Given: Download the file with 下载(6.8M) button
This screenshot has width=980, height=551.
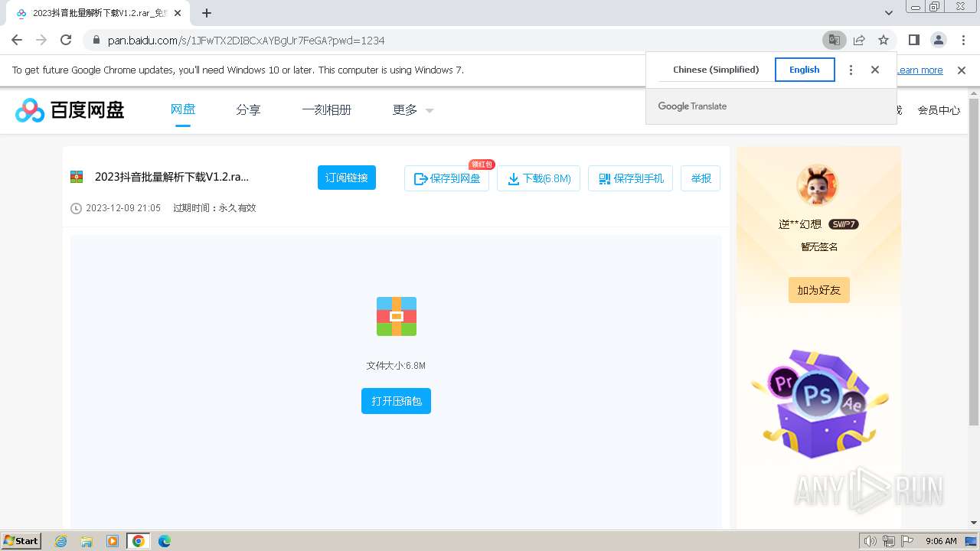Looking at the screenshot, I should [539, 178].
